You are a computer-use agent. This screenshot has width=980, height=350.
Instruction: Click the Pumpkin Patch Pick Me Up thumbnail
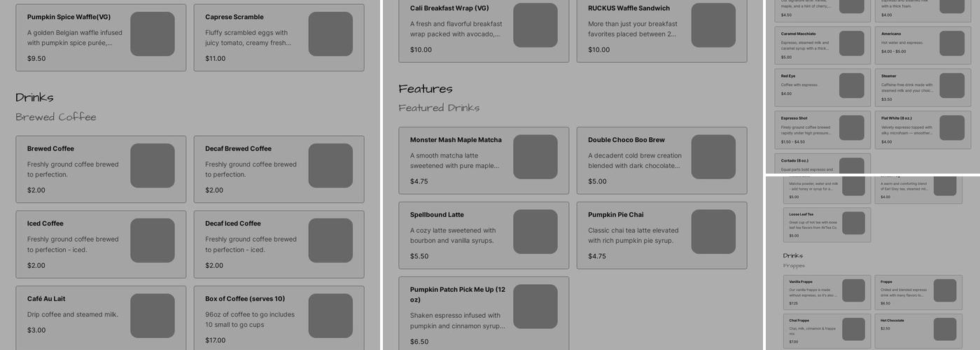coord(535,307)
